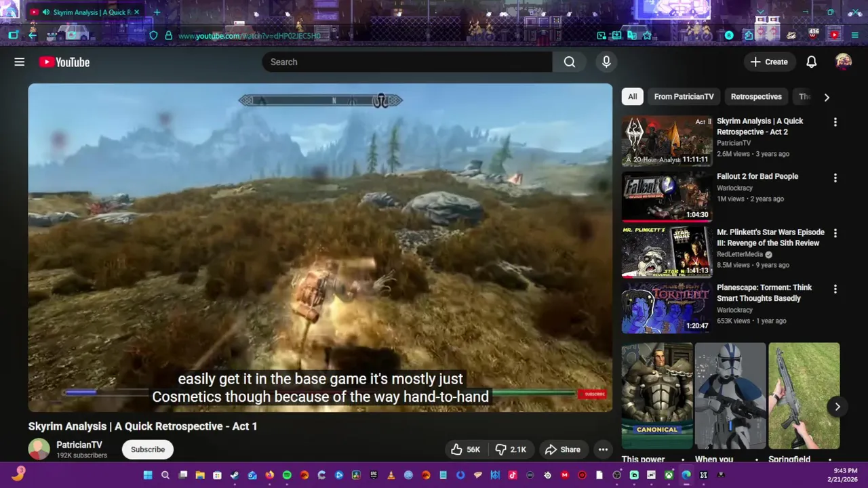The height and width of the screenshot is (488, 868).
Task: Select the All filter chip
Action: point(632,97)
